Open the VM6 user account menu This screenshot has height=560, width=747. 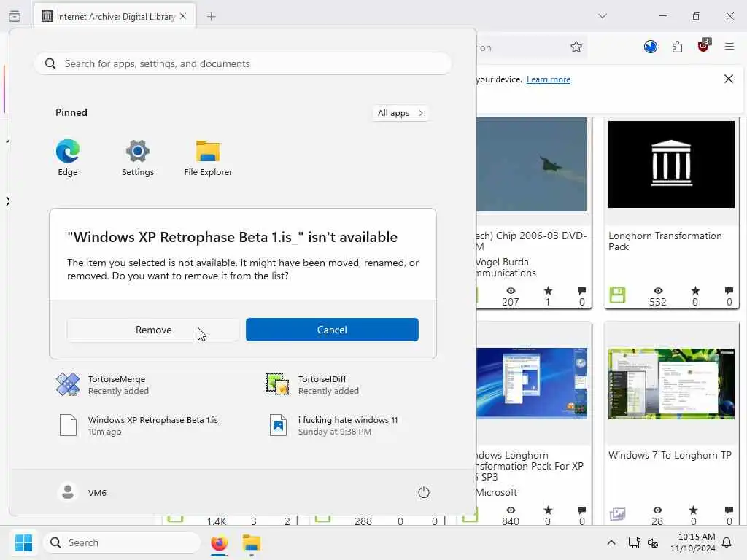click(82, 492)
